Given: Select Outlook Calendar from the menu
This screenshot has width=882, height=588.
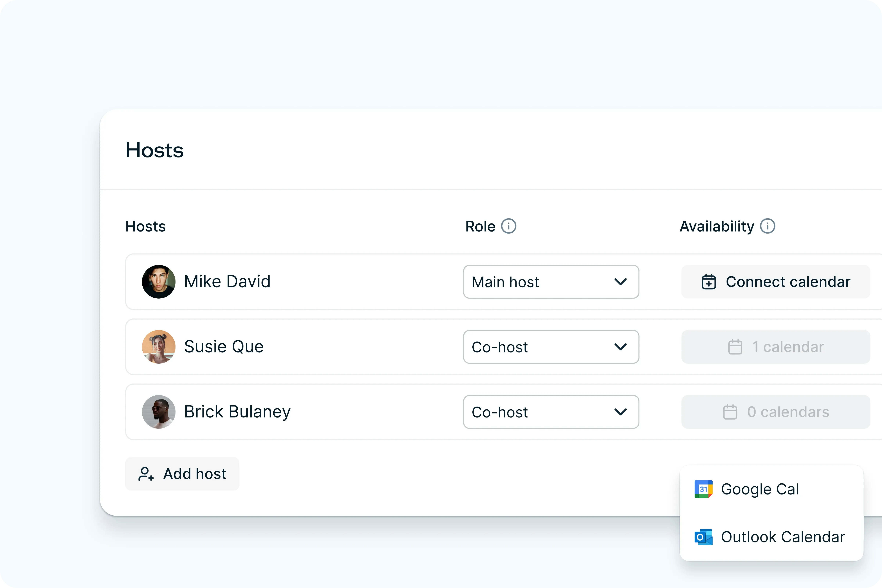Looking at the screenshot, I should [x=782, y=537].
